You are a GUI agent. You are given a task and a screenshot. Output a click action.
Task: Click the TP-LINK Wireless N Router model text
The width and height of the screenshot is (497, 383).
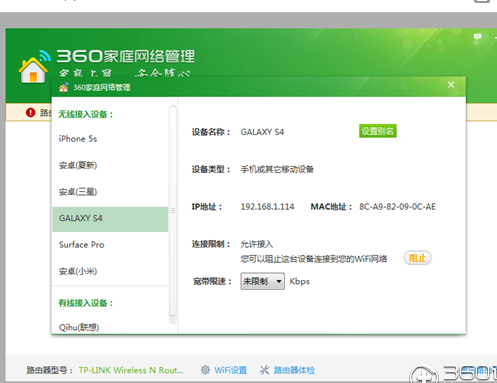[131, 370]
